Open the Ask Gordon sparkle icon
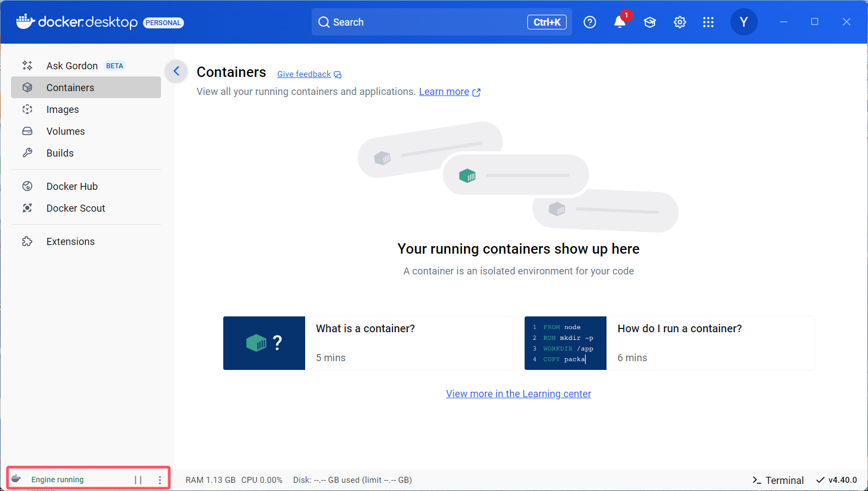The width and height of the screenshot is (868, 491). (27, 65)
